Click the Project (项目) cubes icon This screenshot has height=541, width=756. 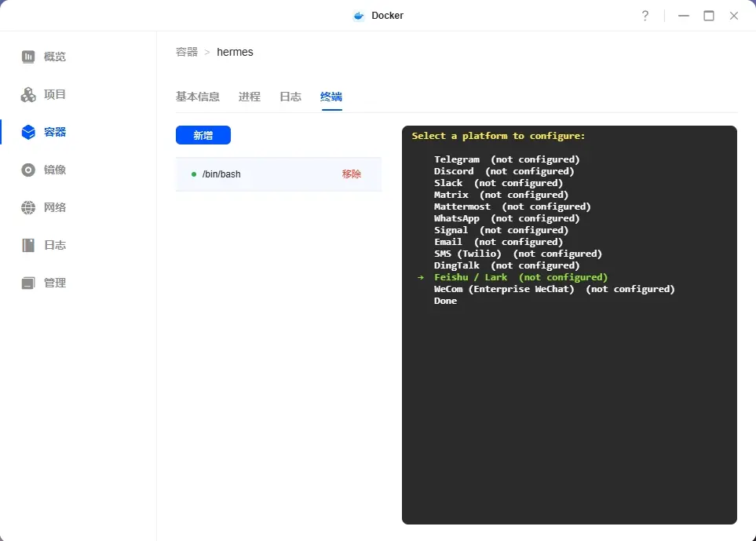28,94
